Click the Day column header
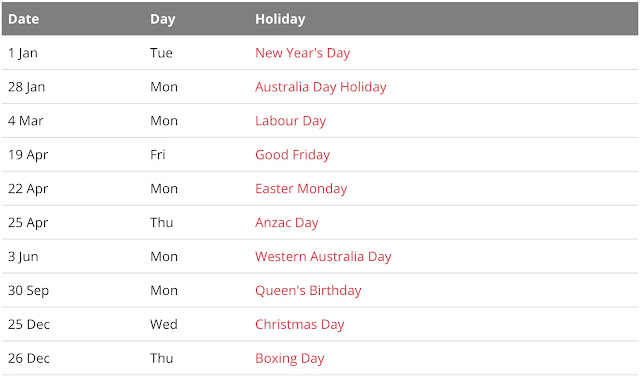640x379 pixels. click(x=162, y=19)
